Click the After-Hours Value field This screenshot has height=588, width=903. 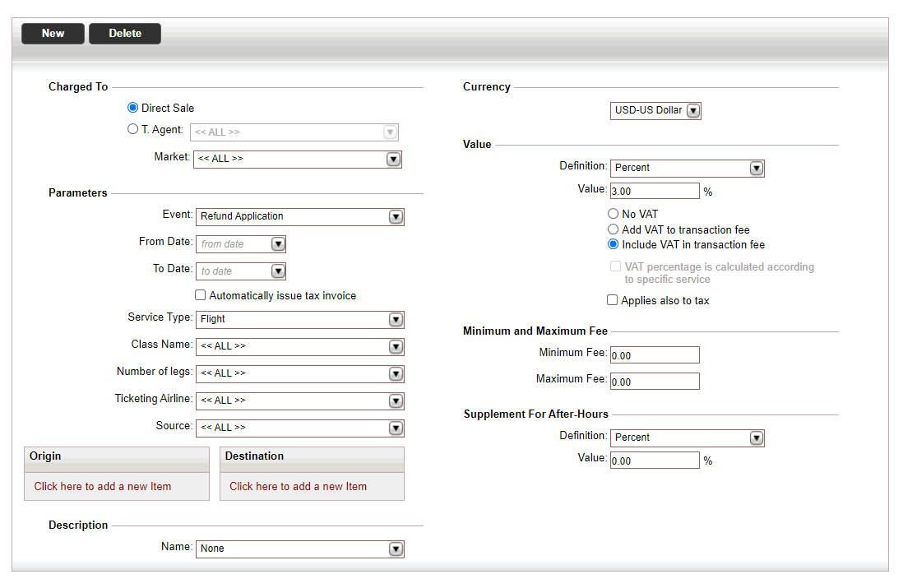click(655, 461)
